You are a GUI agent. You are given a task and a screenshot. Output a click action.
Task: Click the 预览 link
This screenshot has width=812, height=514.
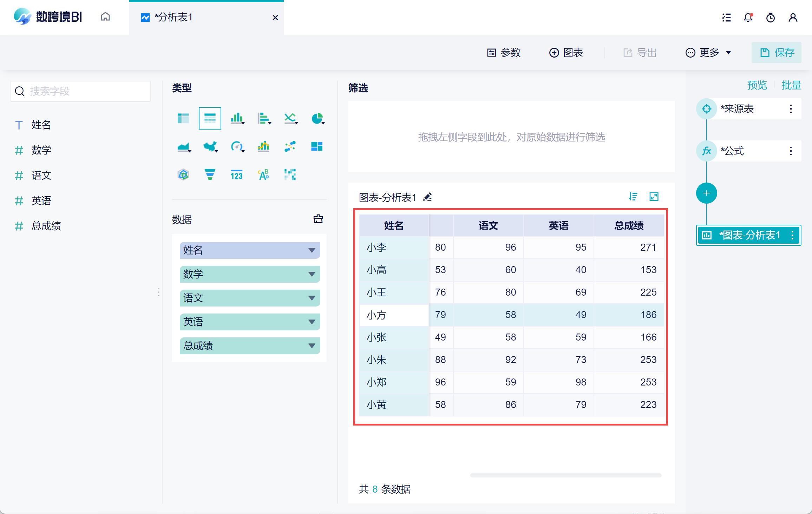point(757,85)
